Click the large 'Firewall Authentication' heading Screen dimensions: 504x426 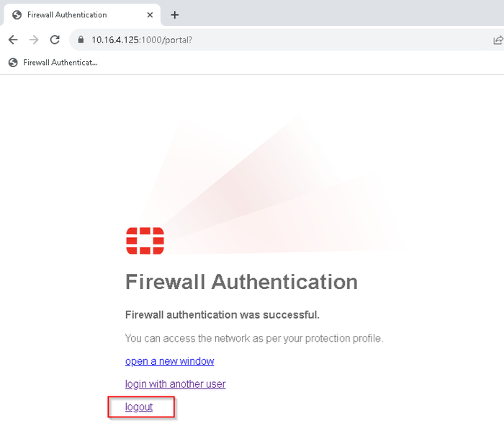point(241,281)
